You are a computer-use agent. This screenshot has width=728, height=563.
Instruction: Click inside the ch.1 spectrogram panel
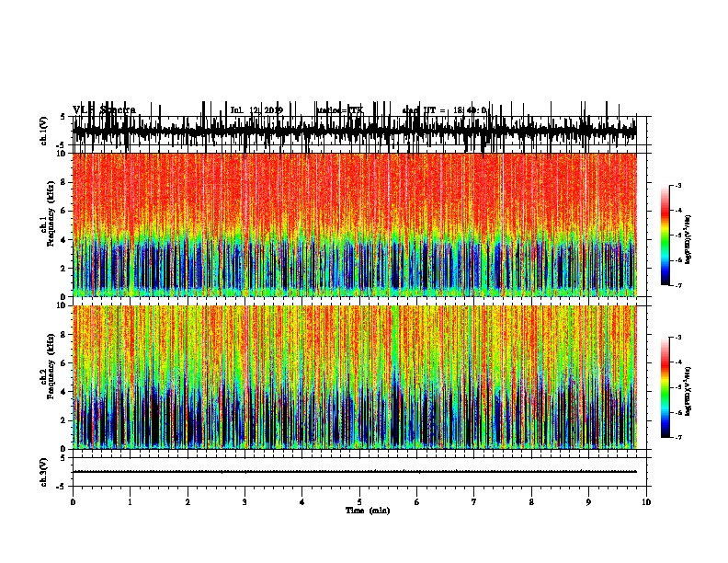coord(354,225)
